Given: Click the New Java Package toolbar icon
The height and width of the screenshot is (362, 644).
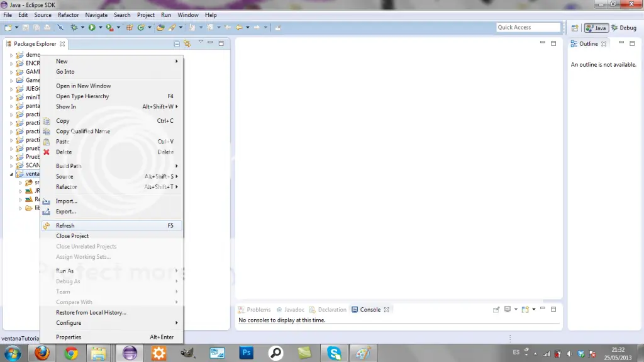Looking at the screenshot, I should (130, 28).
